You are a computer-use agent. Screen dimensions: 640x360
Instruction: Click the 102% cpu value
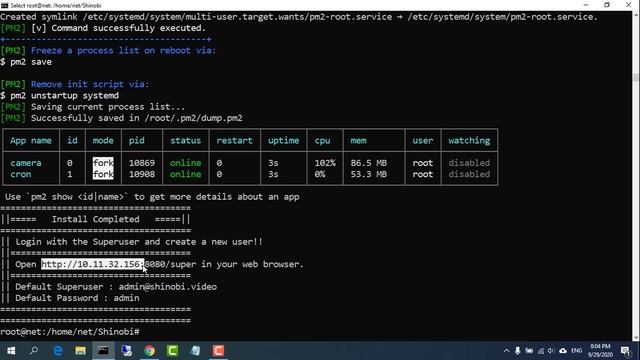pos(325,163)
